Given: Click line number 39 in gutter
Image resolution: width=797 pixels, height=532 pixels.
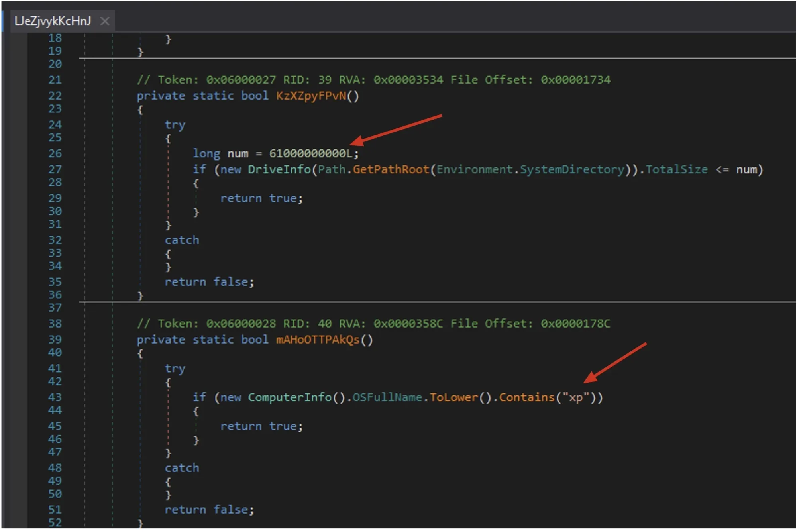Looking at the screenshot, I should tap(55, 340).
